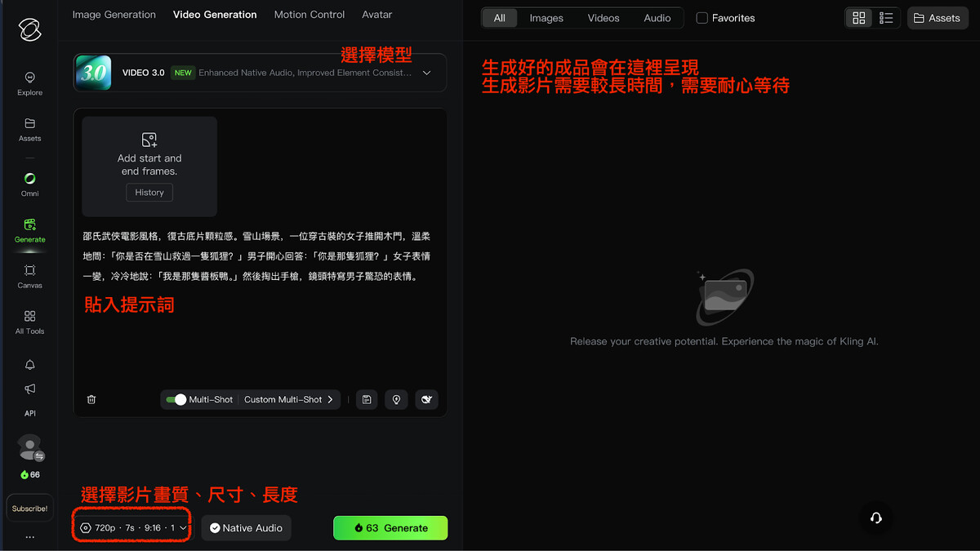
Task: Open Explore in the left sidebar
Action: tap(29, 83)
